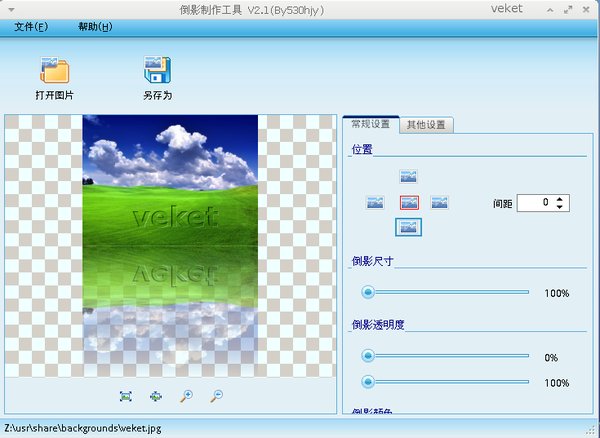The height and width of the screenshot is (438, 600).
Task: Click the 0% transparency value
Action: [551, 358]
